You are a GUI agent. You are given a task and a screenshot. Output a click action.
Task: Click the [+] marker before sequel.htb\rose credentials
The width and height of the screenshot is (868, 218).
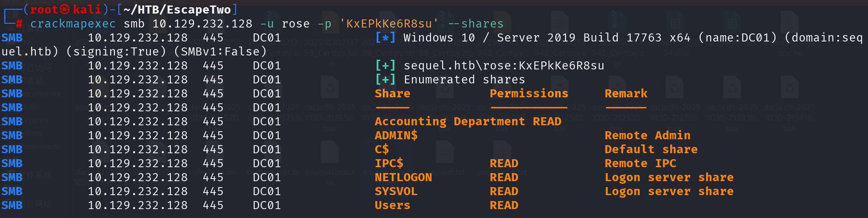(385, 66)
